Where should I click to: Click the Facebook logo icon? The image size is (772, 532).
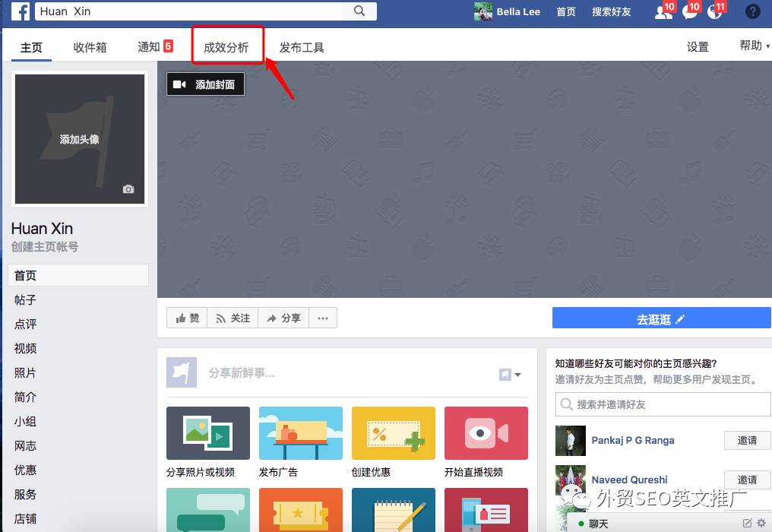tap(21, 11)
